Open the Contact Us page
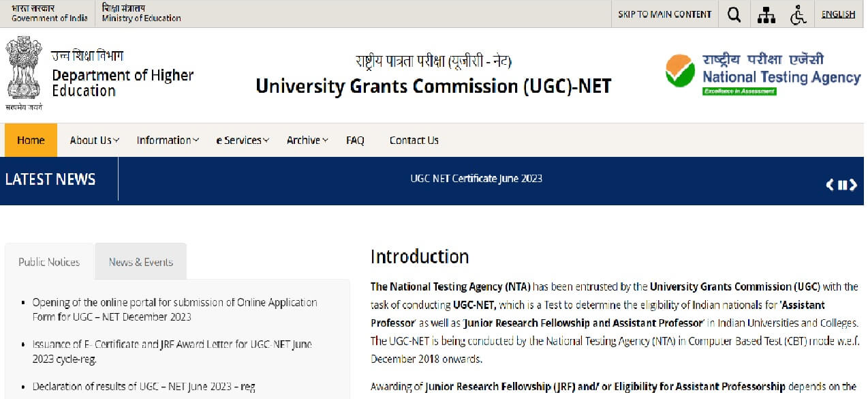The width and height of the screenshot is (868, 399). (x=414, y=140)
